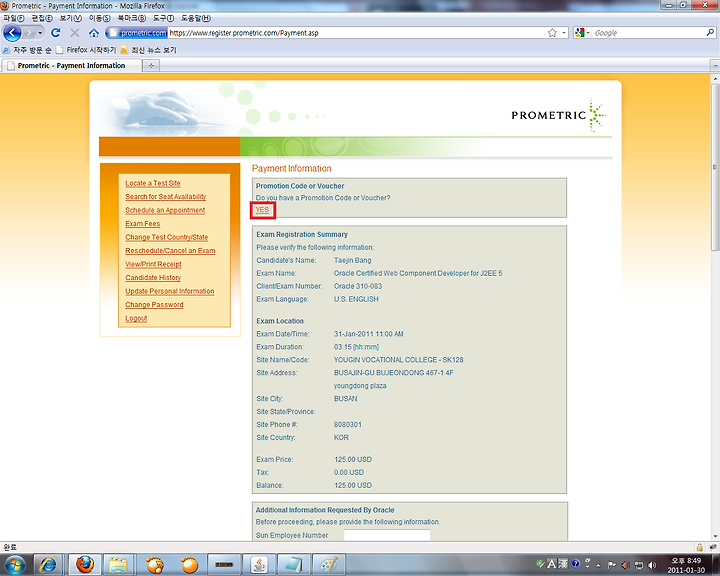
Task: Open the Google search engine dropdown
Action: (582, 33)
